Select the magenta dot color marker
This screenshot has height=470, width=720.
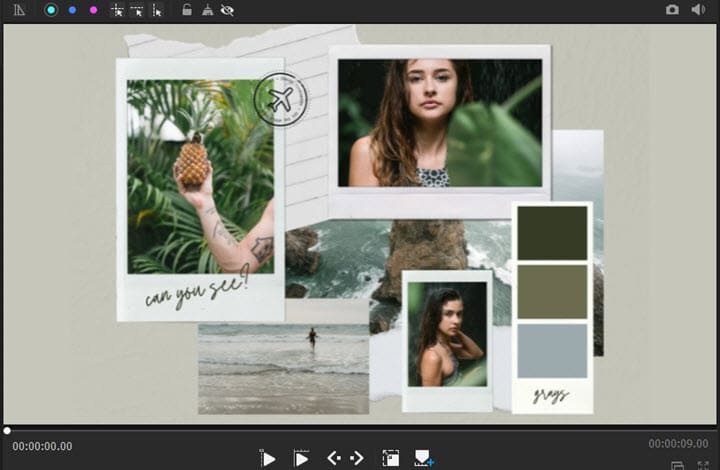93,10
